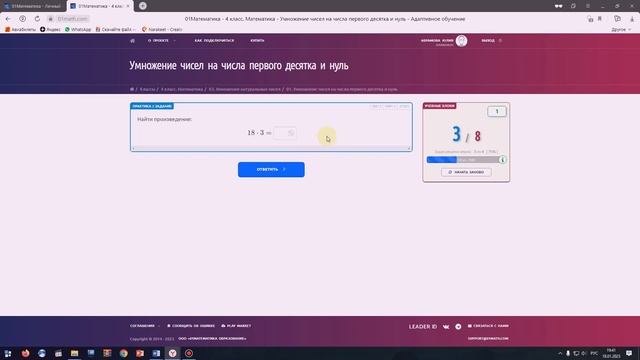Open the Соглашения footer dropdown
The image size is (640, 360).
(x=145, y=326)
